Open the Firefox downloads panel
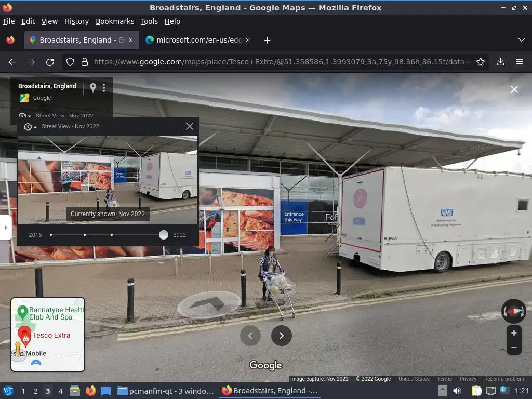The height and width of the screenshot is (399, 532). 500,62
